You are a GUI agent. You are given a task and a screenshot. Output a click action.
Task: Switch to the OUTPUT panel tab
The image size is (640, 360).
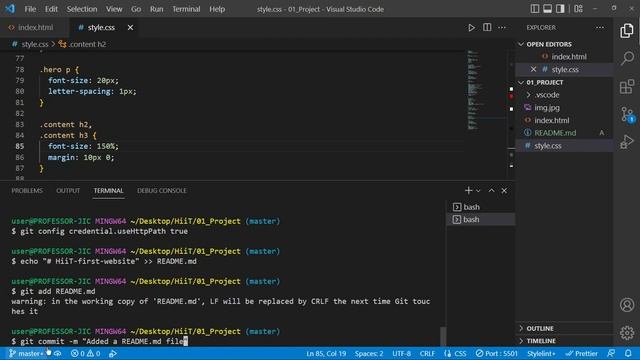pyautogui.click(x=68, y=191)
